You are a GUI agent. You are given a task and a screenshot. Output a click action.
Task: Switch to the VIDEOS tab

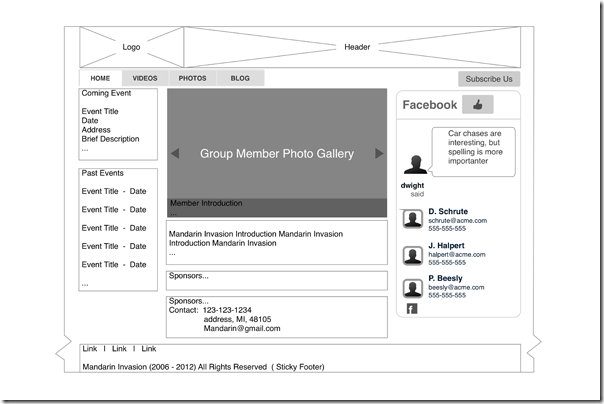[145, 78]
